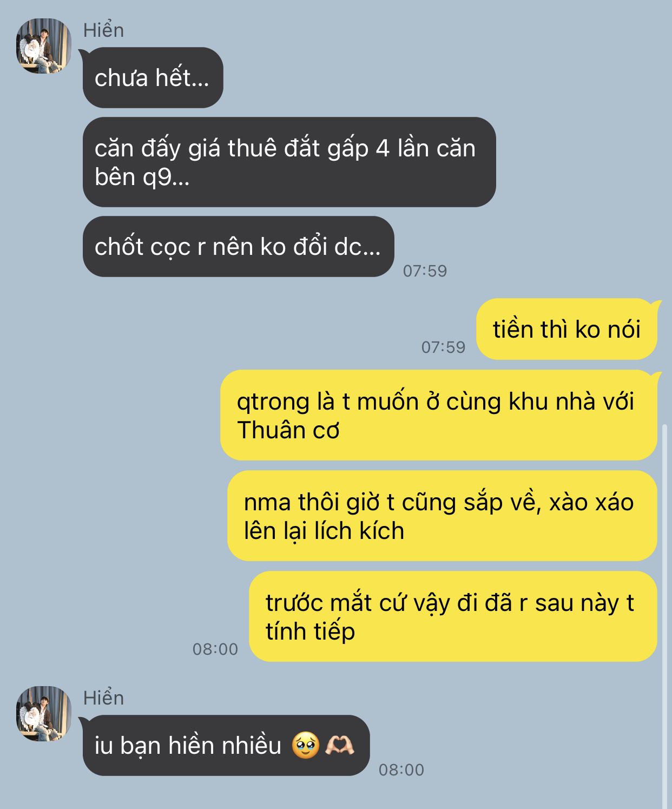This screenshot has height=809, width=672.
Task: Tap the 'chưa hết...' message bubble
Action: (x=153, y=77)
